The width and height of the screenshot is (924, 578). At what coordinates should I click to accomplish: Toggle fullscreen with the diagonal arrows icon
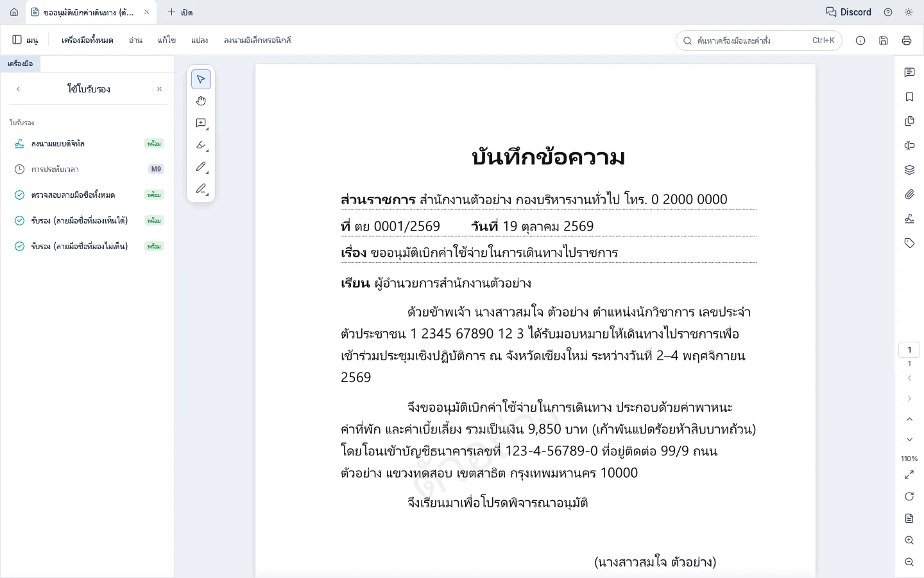pos(909,475)
